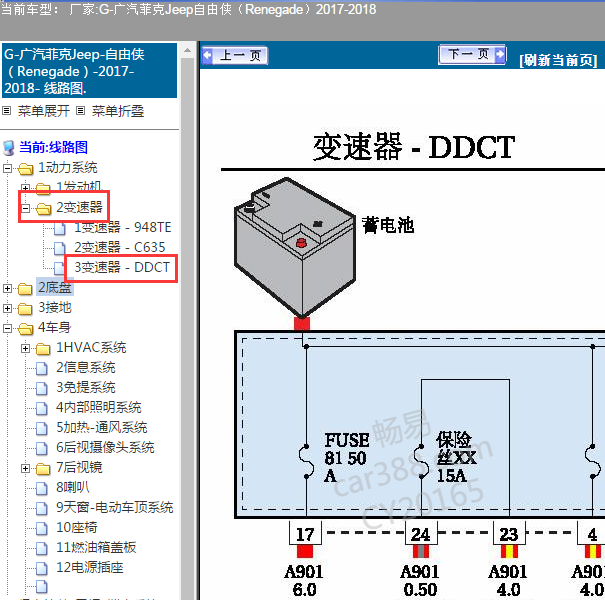This screenshot has width=605, height=600.
Task: Click the 2底盘 folder icon
Action: click(x=25, y=289)
